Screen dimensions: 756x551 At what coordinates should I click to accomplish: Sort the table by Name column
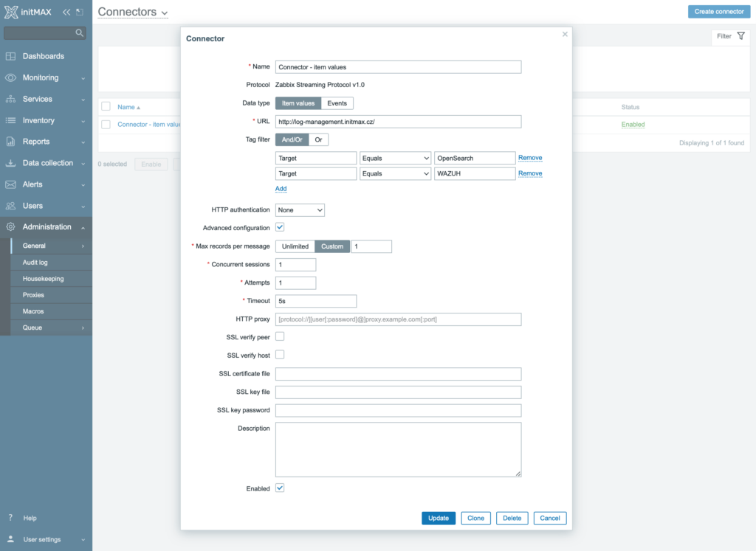tap(128, 107)
